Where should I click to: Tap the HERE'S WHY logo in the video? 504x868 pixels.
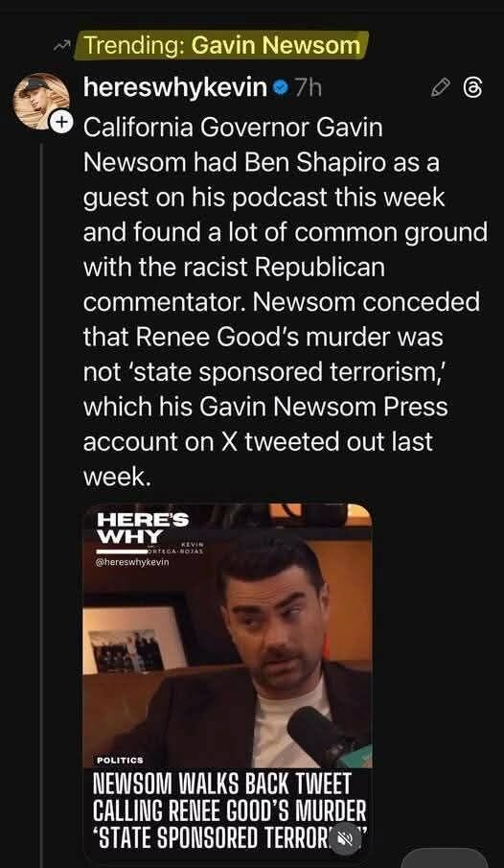click(143, 529)
